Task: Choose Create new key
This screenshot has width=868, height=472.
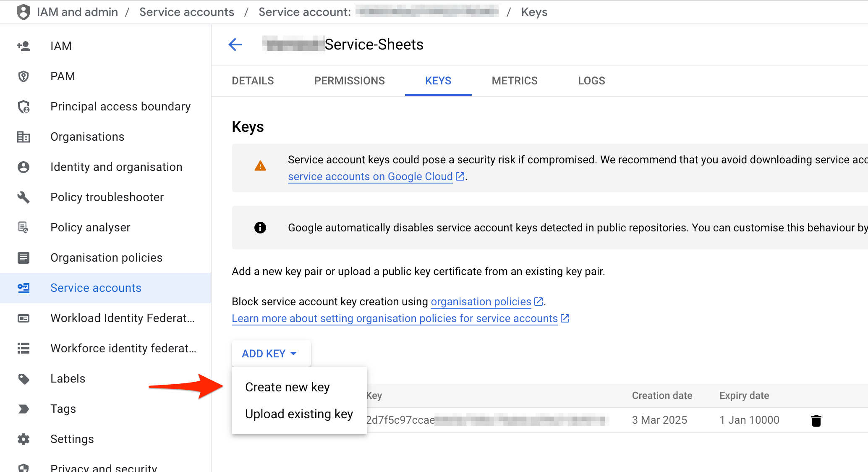Action: pyautogui.click(x=299, y=387)
